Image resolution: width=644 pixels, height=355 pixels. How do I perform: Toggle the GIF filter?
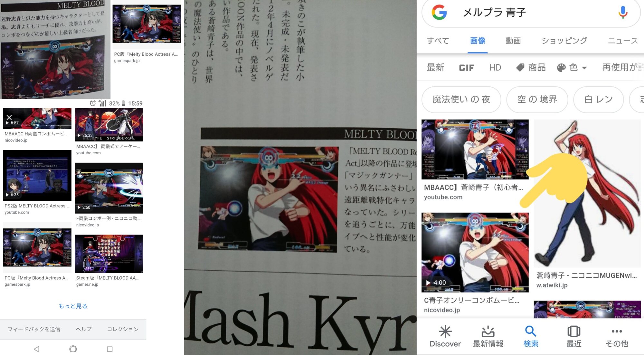[466, 68]
